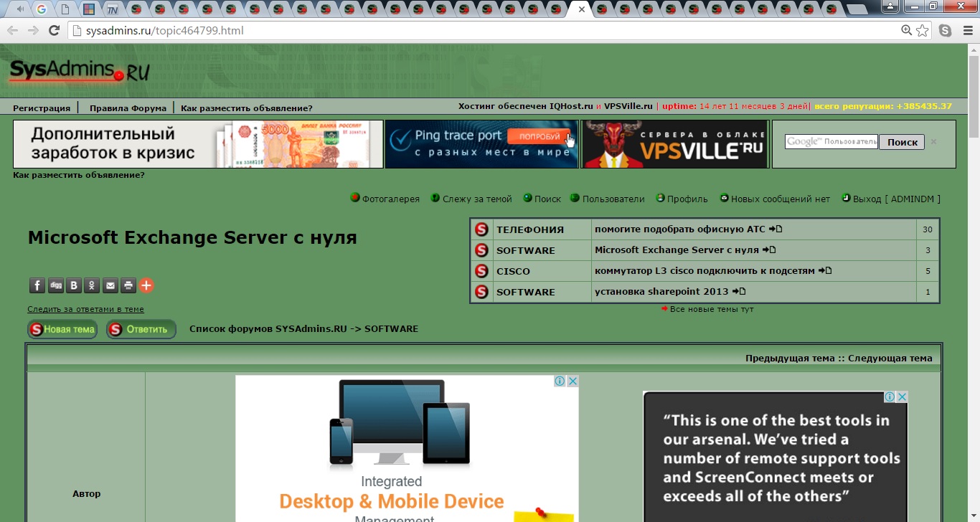
Task: Share topic on Odnoklassniki
Action: 92,285
